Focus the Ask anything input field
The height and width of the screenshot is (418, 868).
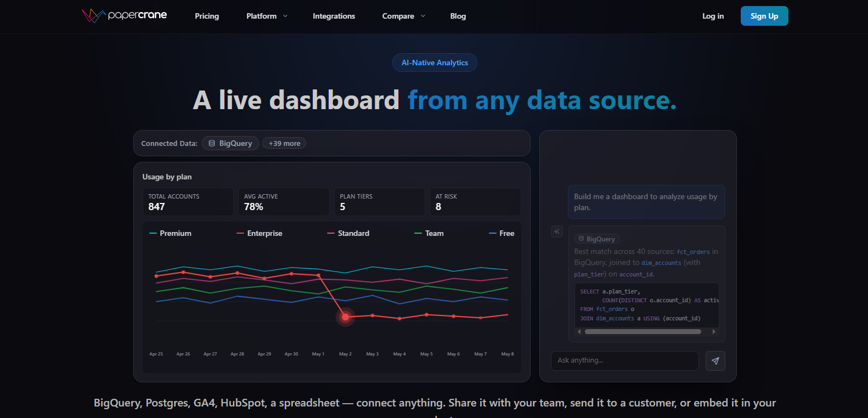[x=625, y=360]
